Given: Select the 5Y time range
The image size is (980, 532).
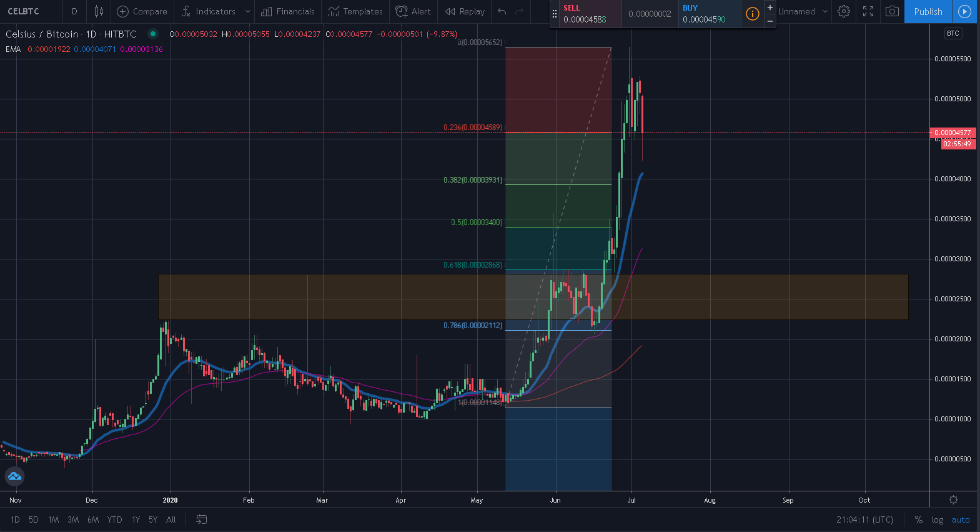Looking at the screenshot, I should pos(153,519).
